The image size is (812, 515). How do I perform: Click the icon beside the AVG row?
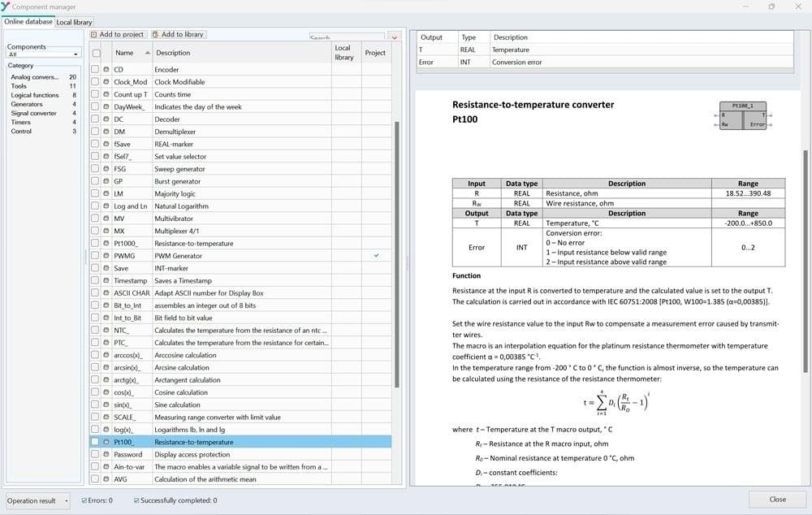coord(106,479)
